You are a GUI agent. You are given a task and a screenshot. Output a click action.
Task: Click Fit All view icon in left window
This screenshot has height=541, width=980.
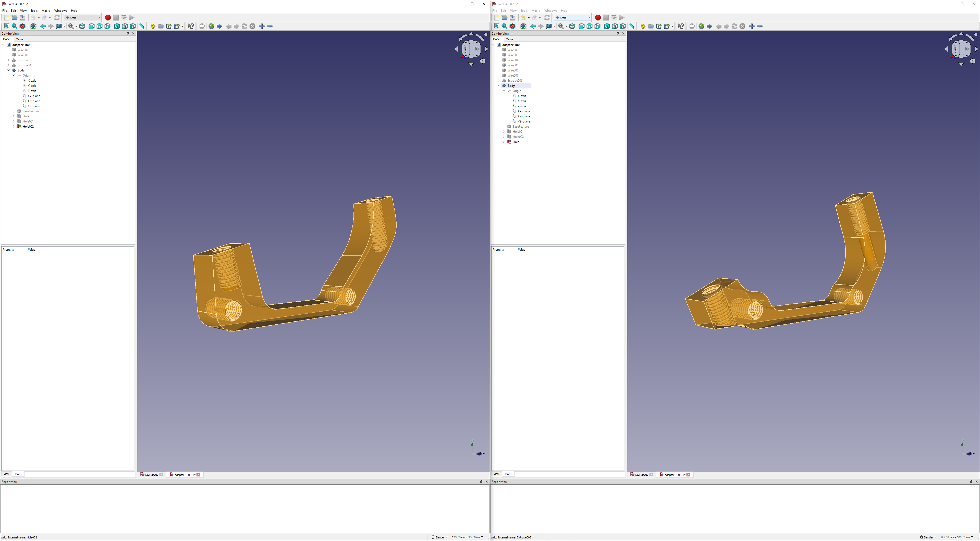(x=6, y=26)
